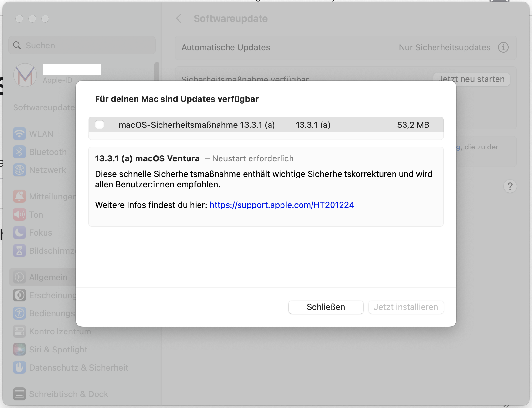The width and height of the screenshot is (532, 408).
Task: Select the Ton speaker icon
Action: [x=19, y=214]
